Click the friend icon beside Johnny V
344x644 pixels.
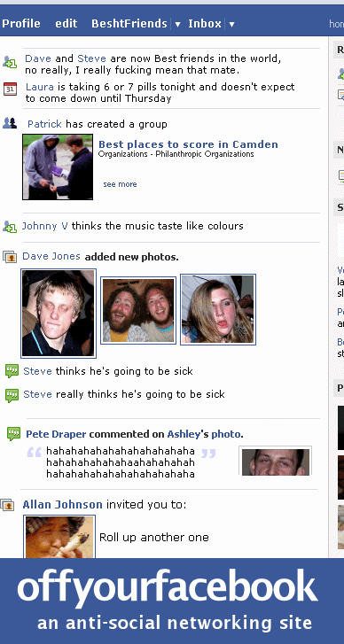point(10,226)
